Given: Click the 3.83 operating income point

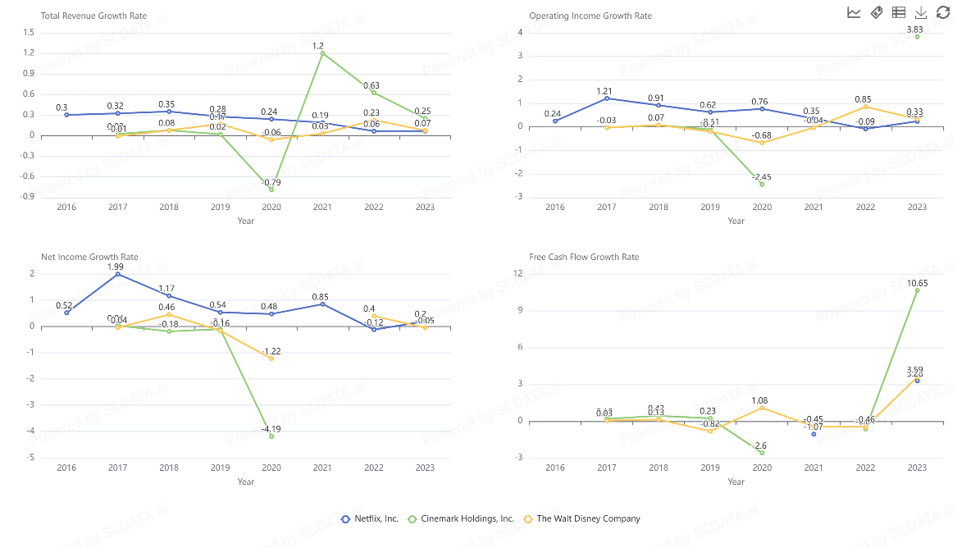Looking at the screenshot, I should (917, 37).
